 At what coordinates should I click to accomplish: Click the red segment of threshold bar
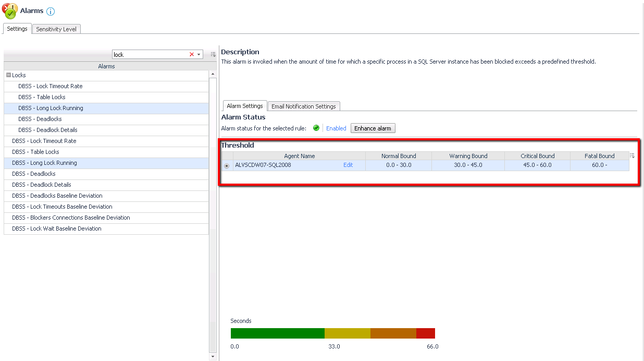click(x=425, y=333)
